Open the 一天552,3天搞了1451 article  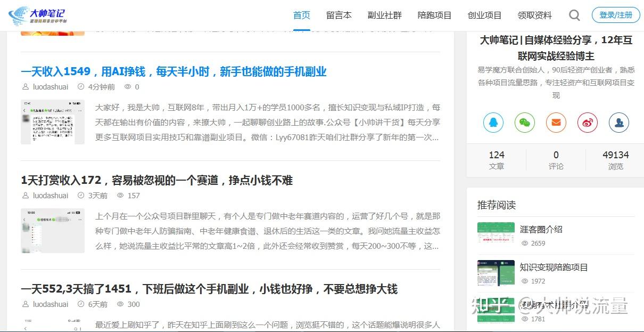coord(209,289)
